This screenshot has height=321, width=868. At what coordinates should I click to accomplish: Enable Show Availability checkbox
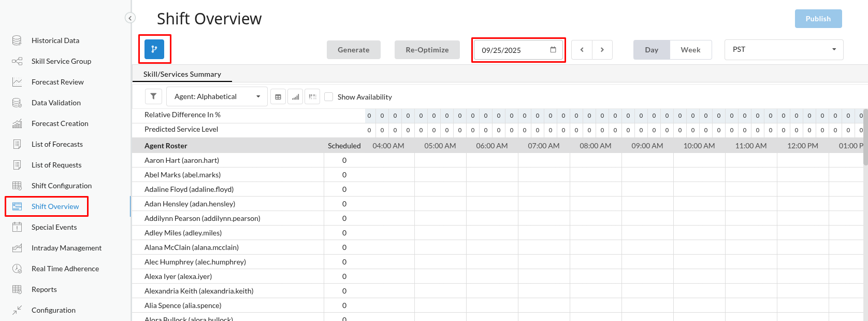328,97
